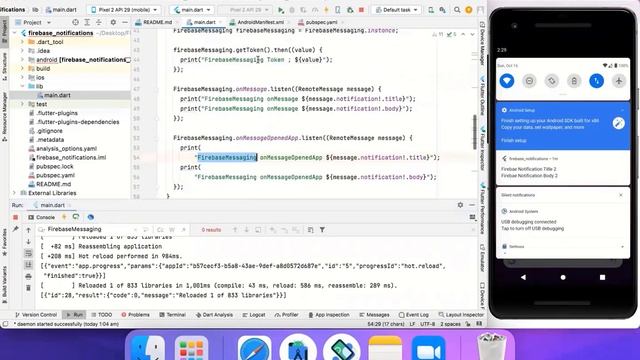This screenshot has width=640, height=360.
Task: Select main.dart in the project tree
Action: (x=57, y=95)
